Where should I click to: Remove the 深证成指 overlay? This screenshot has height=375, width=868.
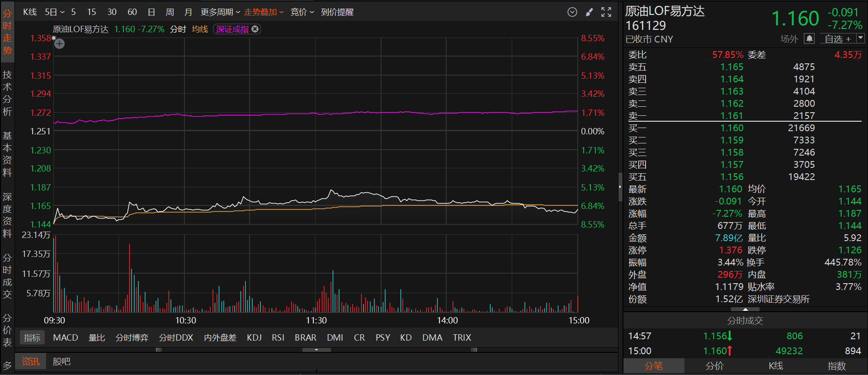[x=255, y=29]
